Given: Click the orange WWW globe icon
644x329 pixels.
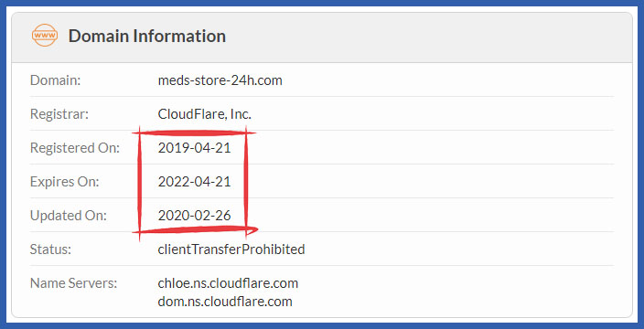Looking at the screenshot, I should pyautogui.click(x=44, y=36).
